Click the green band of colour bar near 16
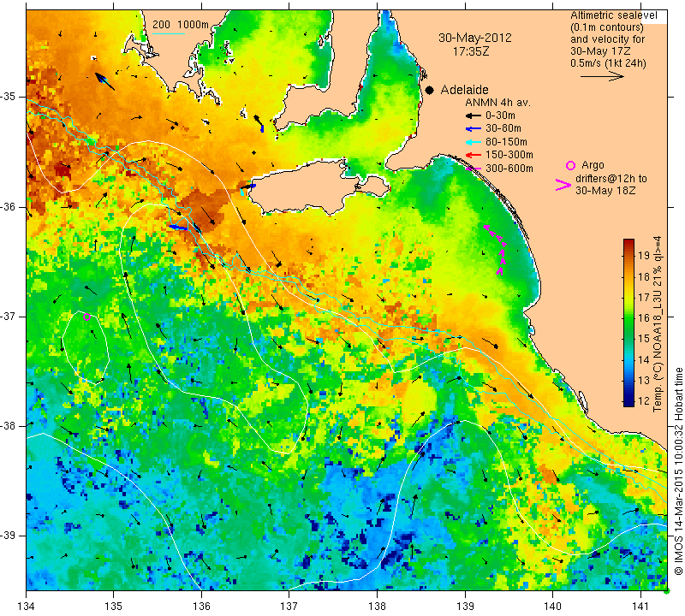Viewport: 685px width, 616px height. (628, 317)
